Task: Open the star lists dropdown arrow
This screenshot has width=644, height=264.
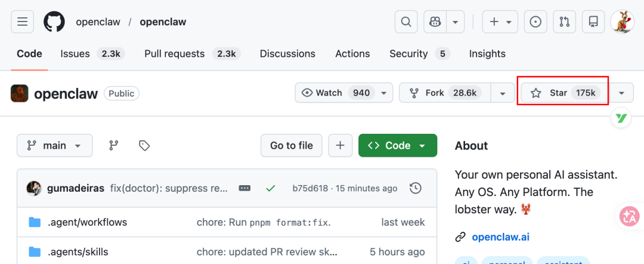Action: (622, 93)
